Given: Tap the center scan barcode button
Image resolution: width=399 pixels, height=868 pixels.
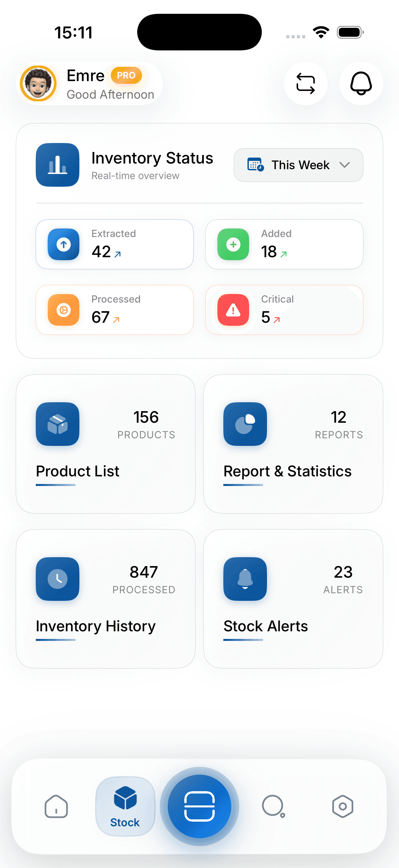Looking at the screenshot, I should 199,806.
